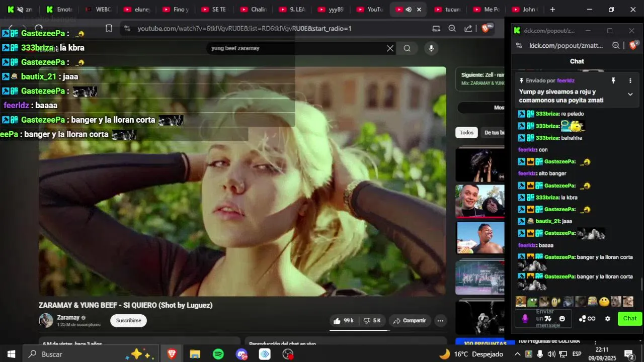Open File Explorer from the taskbar
644x362 pixels.
pos(195,354)
